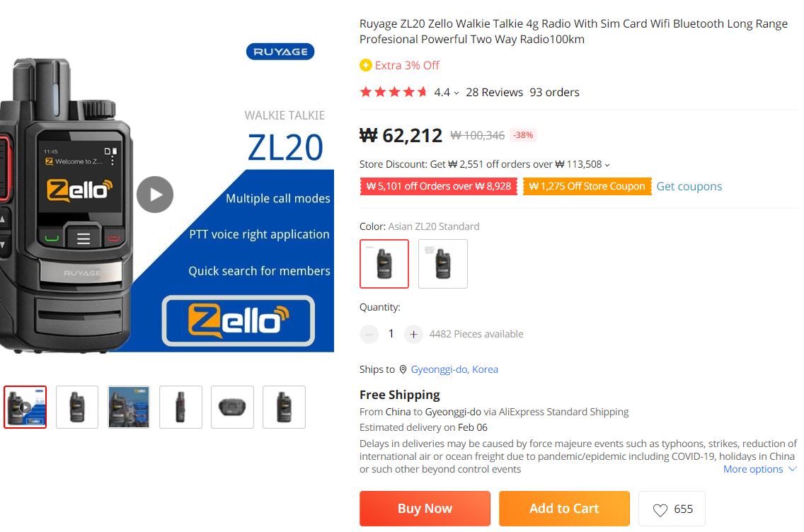
Task: Expand the 4.4 rating breakdown dropdown
Action: point(456,93)
